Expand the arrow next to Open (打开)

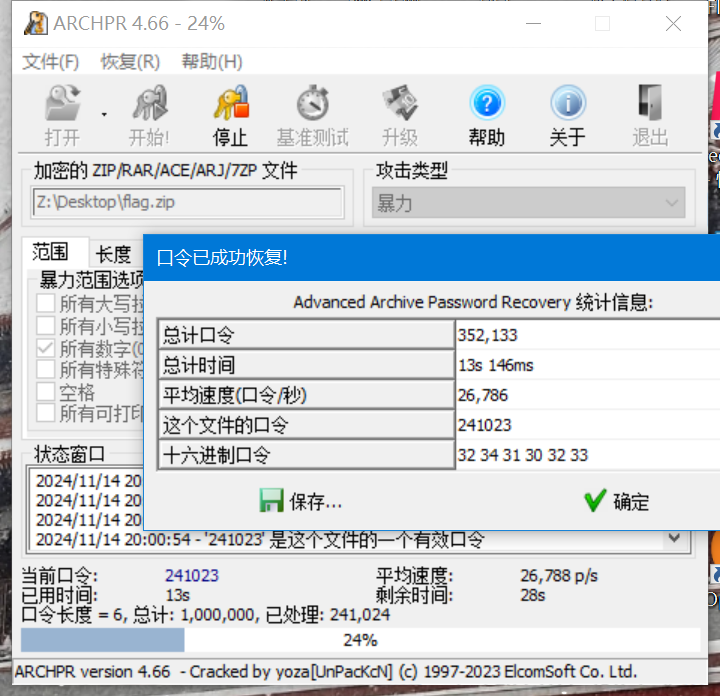tap(104, 114)
